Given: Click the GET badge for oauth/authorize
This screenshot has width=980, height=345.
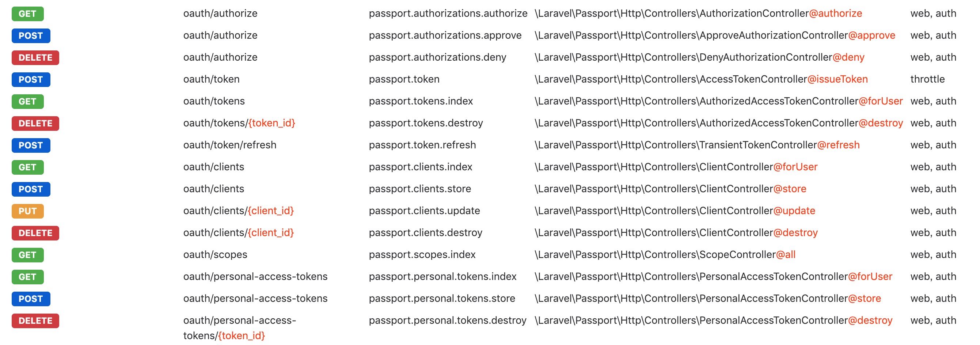Looking at the screenshot, I should click(x=28, y=14).
